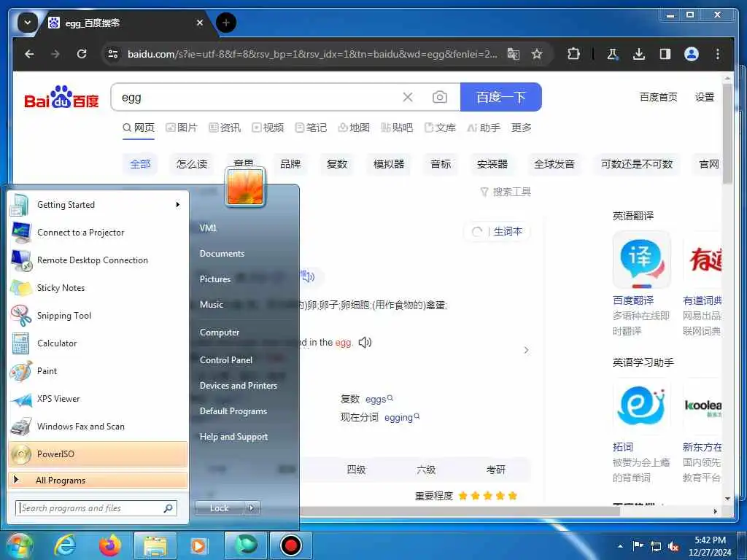The image size is (747, 560).
Task: Open Internet Explorer on the taskbar
Action: coord(65,545)
